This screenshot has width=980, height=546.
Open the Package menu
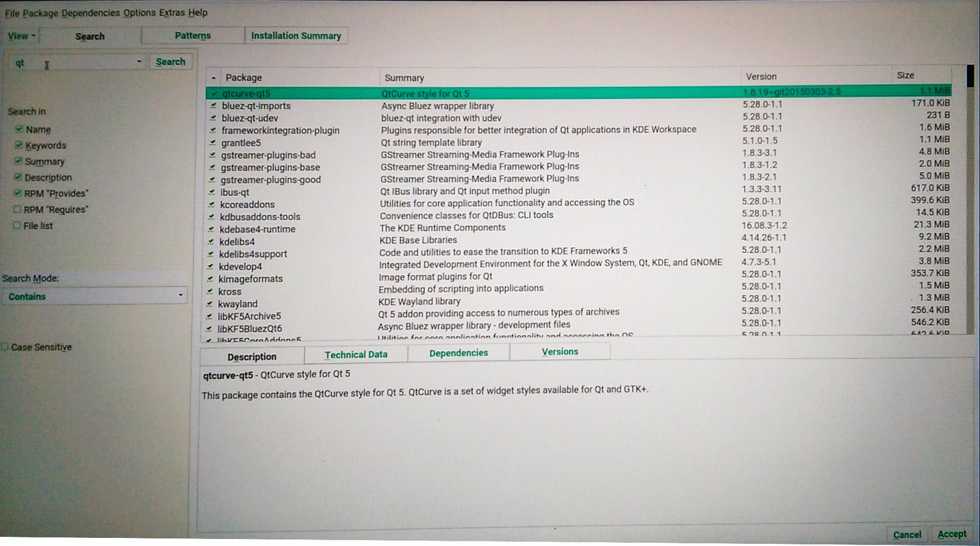(40, 13)
